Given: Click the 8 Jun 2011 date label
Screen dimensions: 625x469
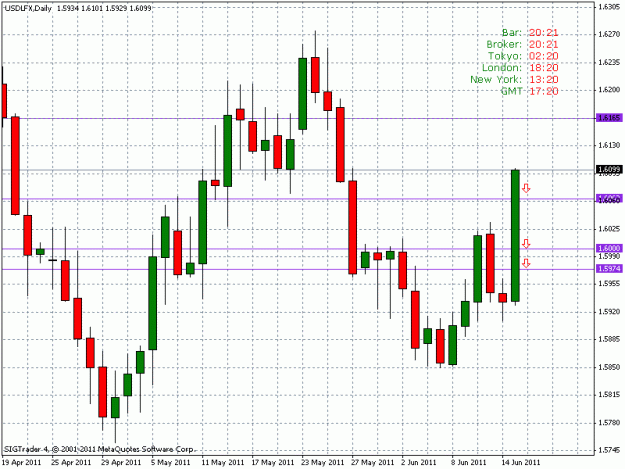Looking at the screenshot, I should pyautogui.click(x=469, y=462).
